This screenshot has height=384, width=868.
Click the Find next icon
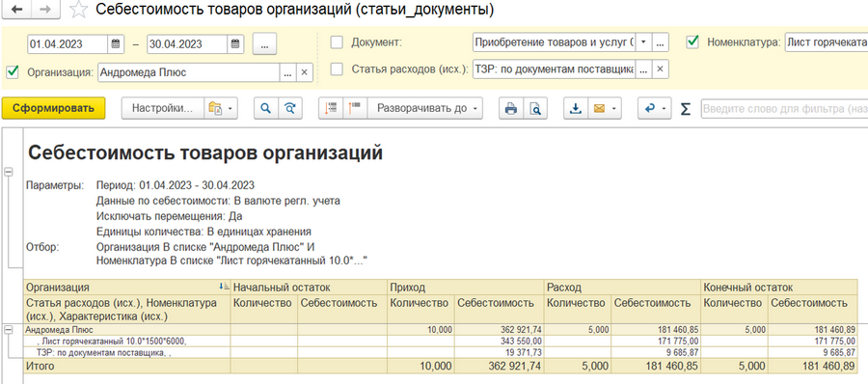(290, 109)
